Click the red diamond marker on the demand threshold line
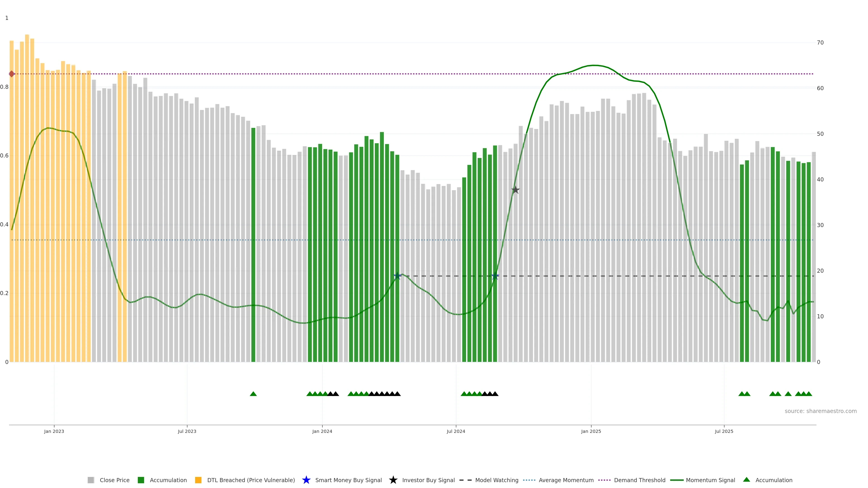868x488 pixels. (x=12, y=74)
